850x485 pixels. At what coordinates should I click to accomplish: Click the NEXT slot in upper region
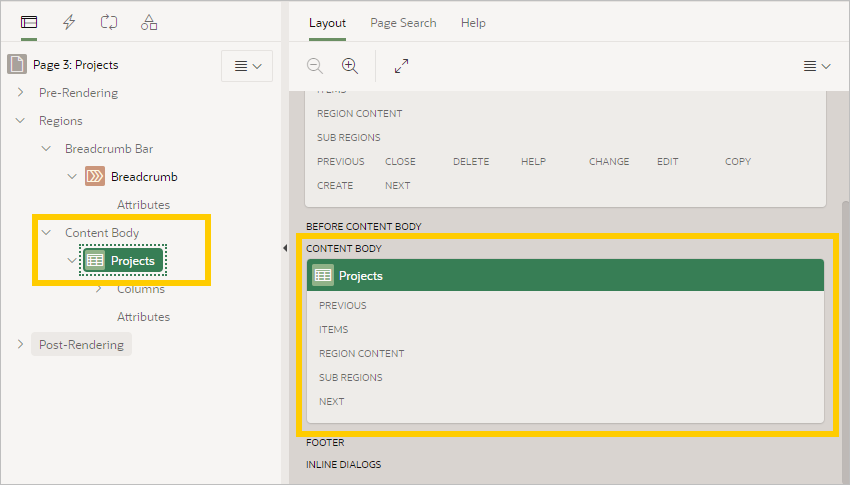tap(397, 185)
